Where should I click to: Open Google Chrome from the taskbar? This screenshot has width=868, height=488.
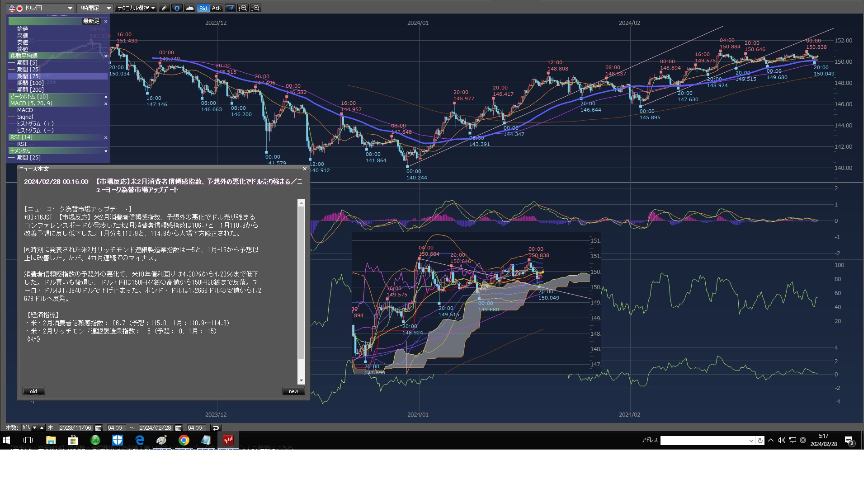click(x=184, y=440)
